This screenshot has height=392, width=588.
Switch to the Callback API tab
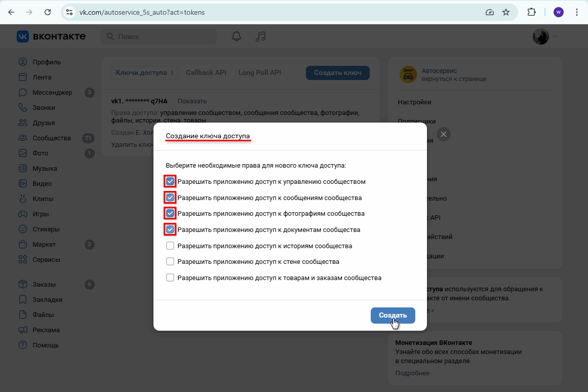click(206, 72)
